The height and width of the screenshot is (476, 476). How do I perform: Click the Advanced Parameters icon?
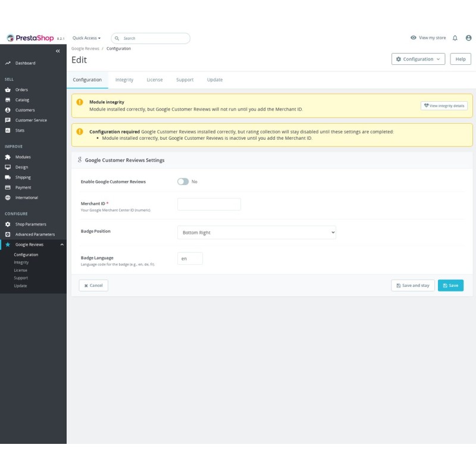[x=8, y=234]
